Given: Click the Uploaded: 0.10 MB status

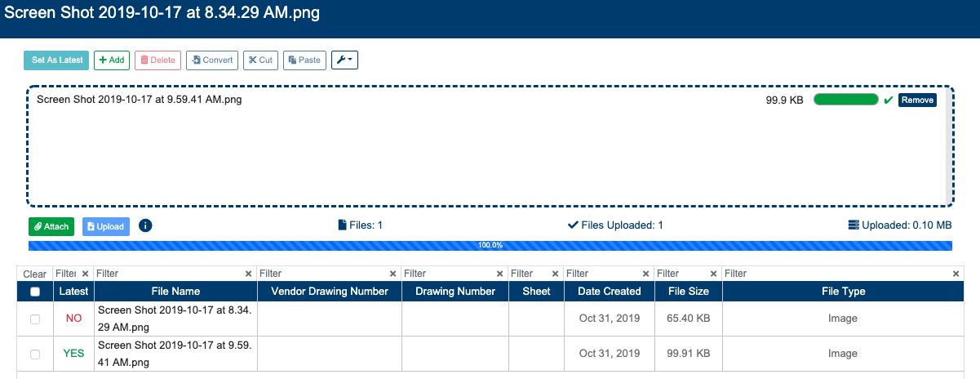Looking at the screenshot, I should click(x=900, y=225).
